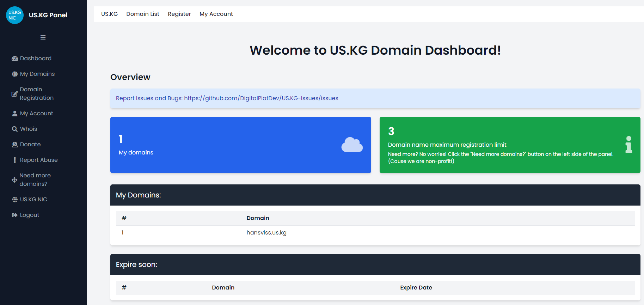The image size is (644, 305).
Task: Click the hansvlss.us.kg domain entry
Action: pyautogui.click(x=266, y=233)
